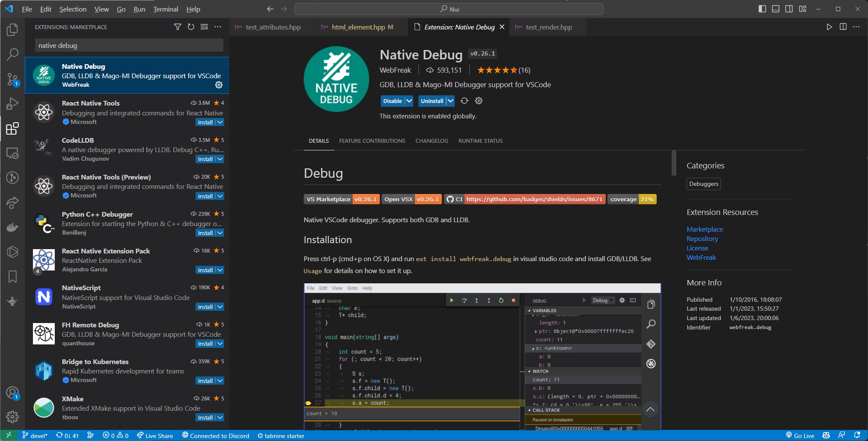
Task: Disable the Native Debug extension
Action: pos(392,101)
